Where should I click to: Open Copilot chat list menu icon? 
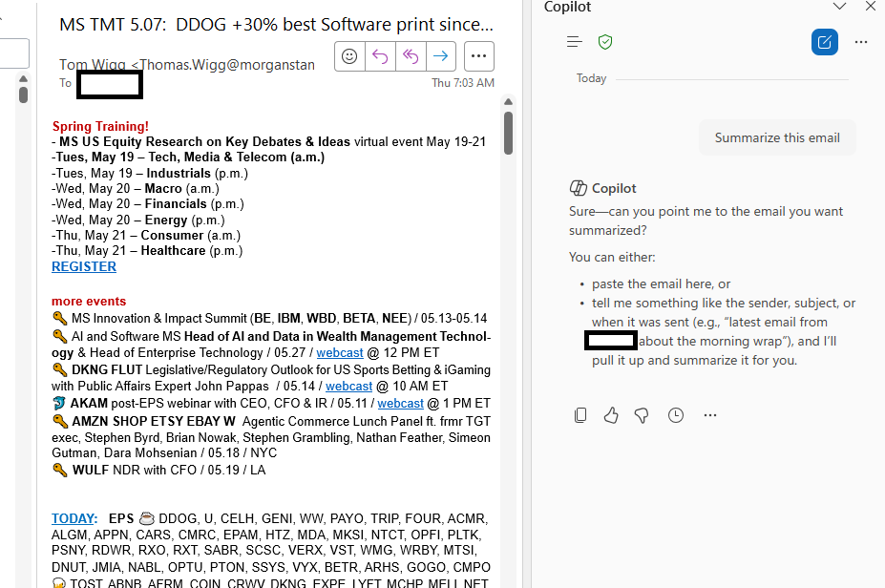click(x=574, y=42)
